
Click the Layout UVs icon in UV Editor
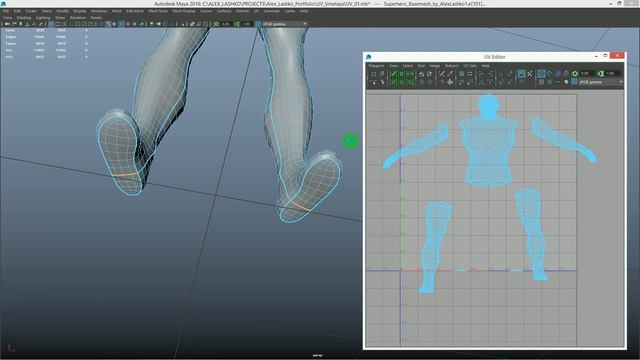click(x=461, y=73)
